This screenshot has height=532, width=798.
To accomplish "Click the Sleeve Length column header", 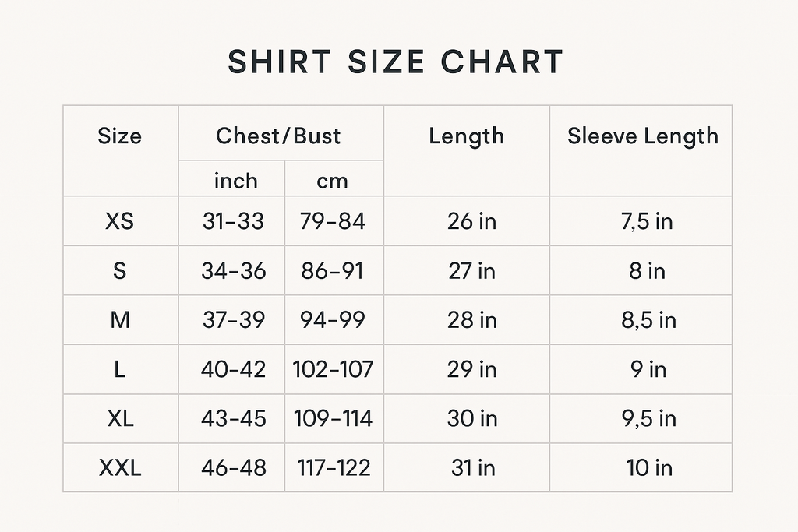I will point(642,136).
